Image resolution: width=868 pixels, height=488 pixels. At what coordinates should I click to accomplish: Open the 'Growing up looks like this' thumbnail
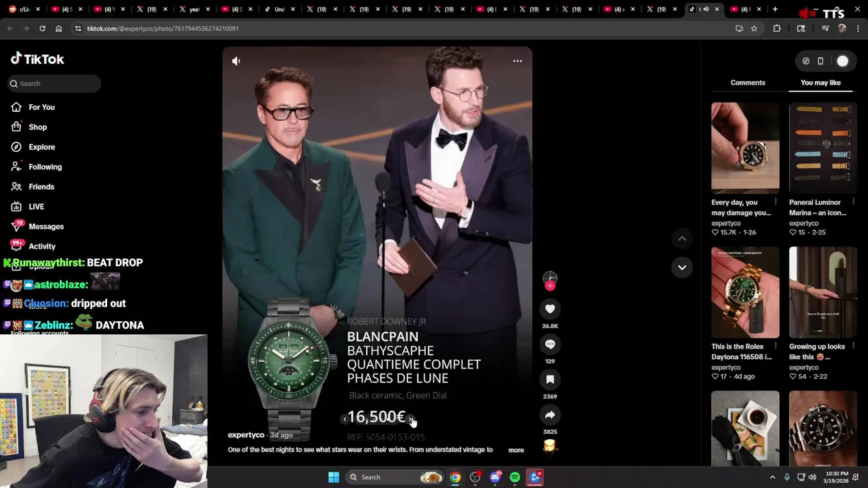823,292
